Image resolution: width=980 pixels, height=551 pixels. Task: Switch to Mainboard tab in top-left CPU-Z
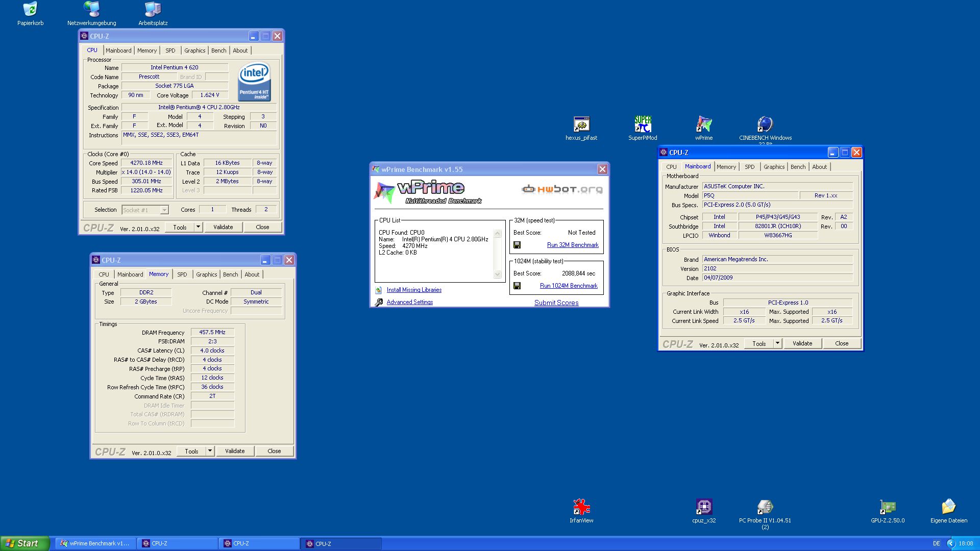click(x=118, y=51)
